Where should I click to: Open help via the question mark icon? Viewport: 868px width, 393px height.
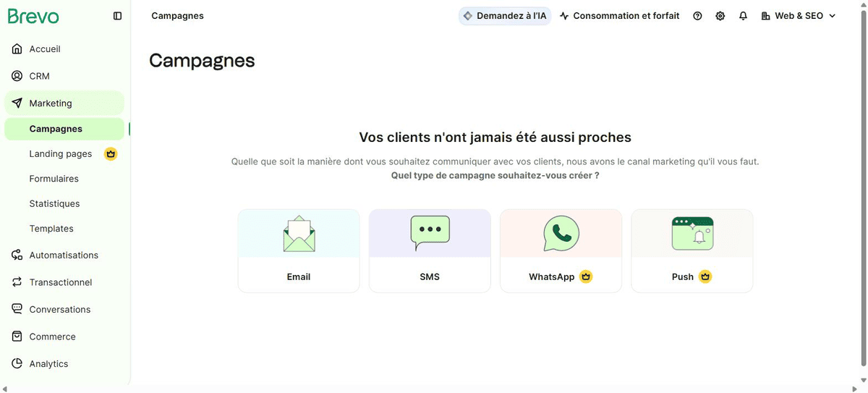click(x=697, y=16)
